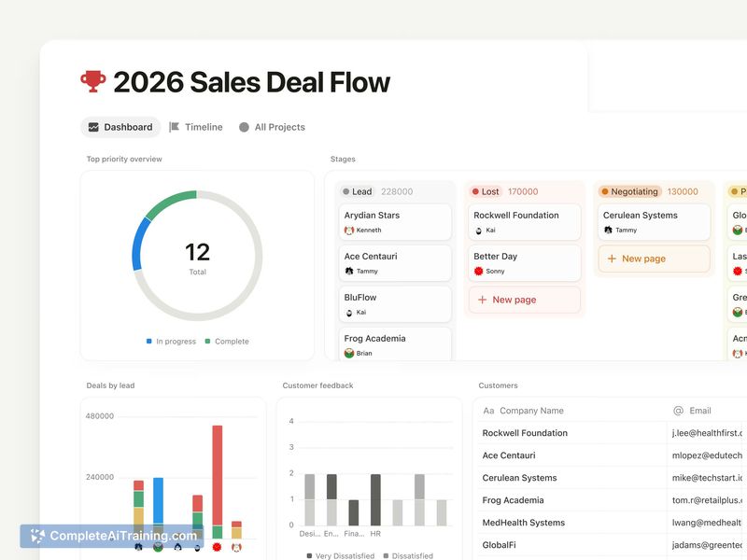Click the Aa icon in Company Name header
747x560 pixels.
pos(488,411)
